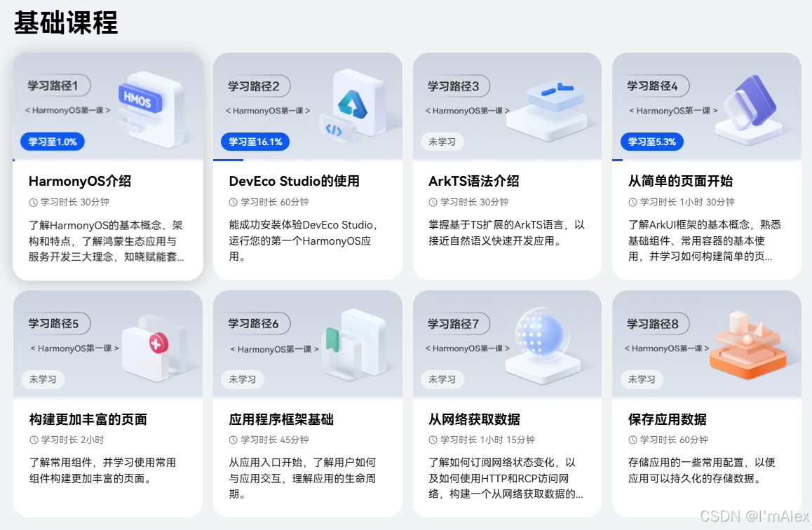
Task: Click the 基础课程 section heading
Action: click(66, 22)
